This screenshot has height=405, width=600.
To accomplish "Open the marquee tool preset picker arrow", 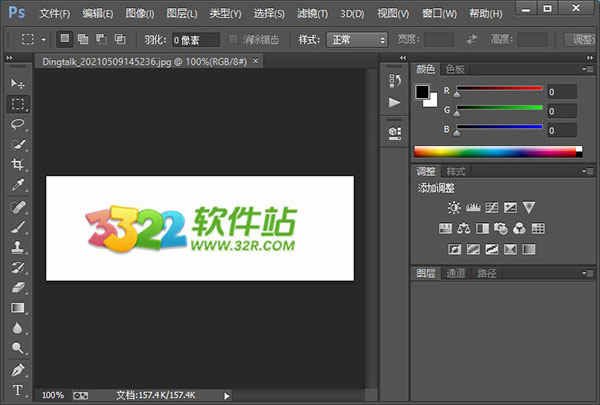I will pyautogui.click(x=45, y=40).
